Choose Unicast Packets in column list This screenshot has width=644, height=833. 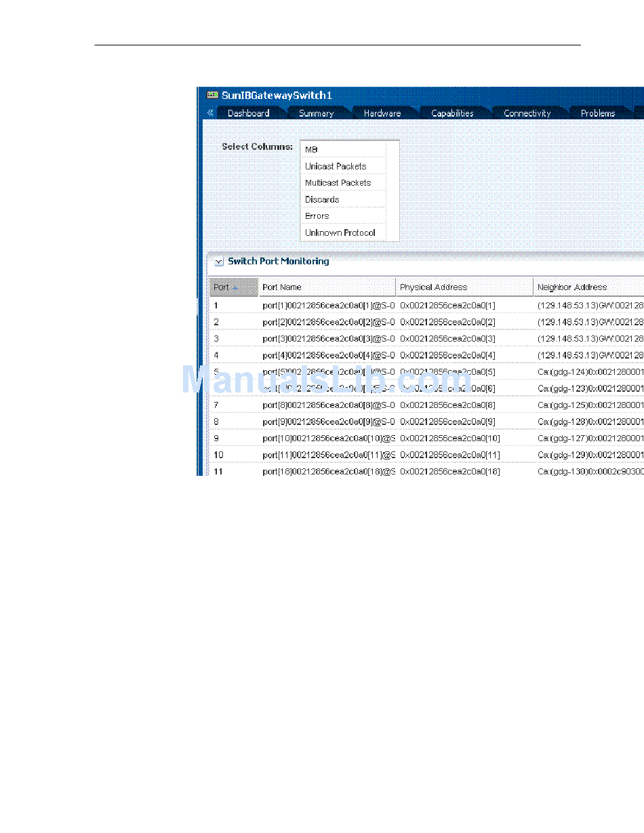point(344,166)
